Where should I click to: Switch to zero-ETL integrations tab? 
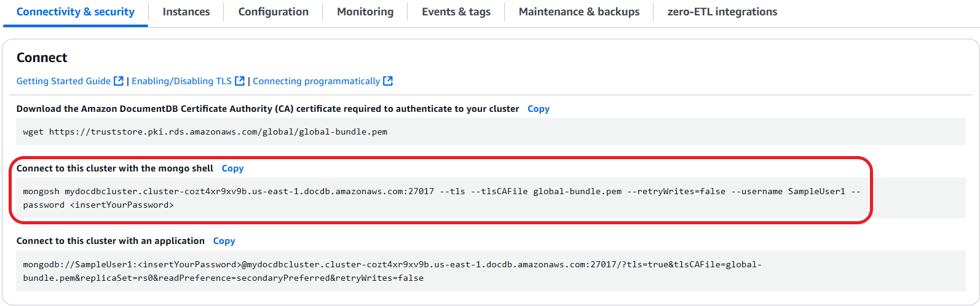(x=722, y=12)
